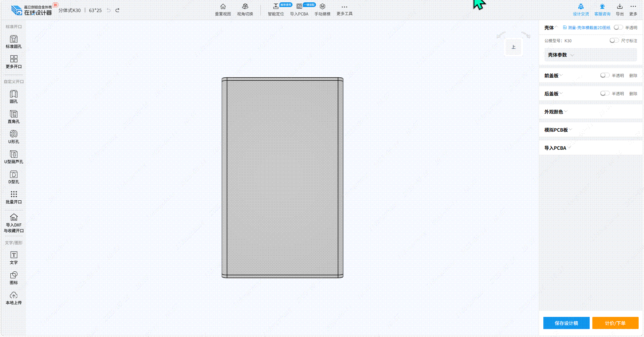Open the 更多开口 more openings tool
This screenshot has height=337, width=644.
point(13,62)
